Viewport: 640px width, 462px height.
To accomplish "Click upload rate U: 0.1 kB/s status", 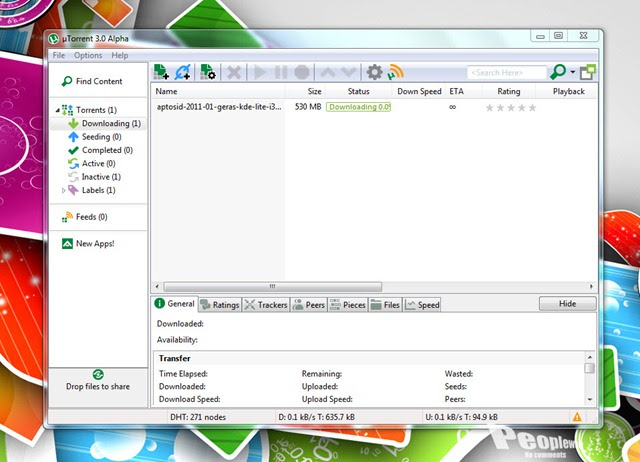I will click(x=461, y=417).
